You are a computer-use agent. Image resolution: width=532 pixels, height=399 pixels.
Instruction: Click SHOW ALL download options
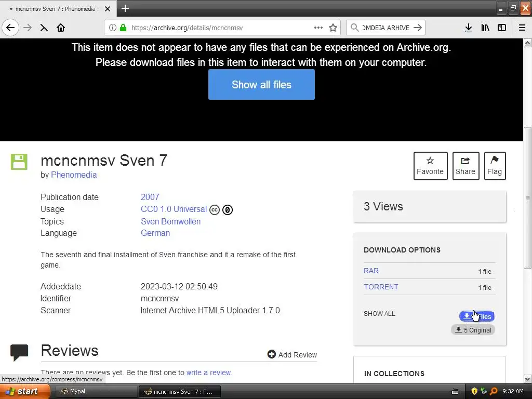(x=379, y=314)
